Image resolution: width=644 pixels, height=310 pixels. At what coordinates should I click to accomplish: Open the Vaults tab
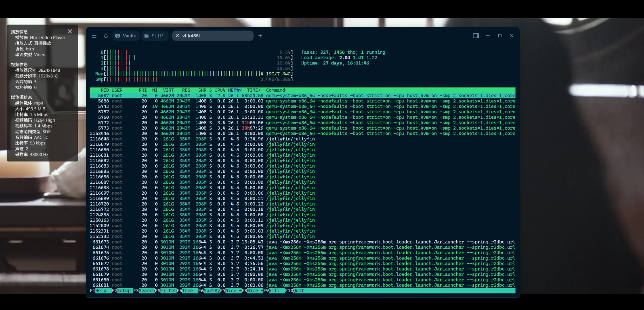(126, 36)
